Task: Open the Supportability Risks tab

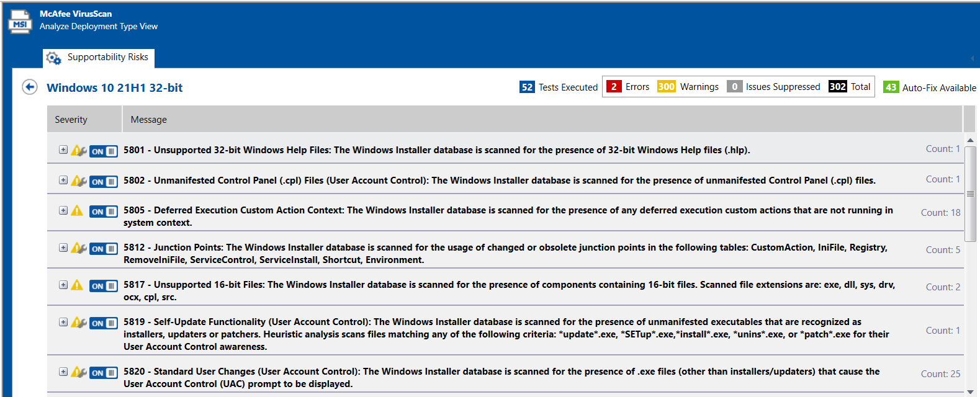Action: (x=99, y=58)
